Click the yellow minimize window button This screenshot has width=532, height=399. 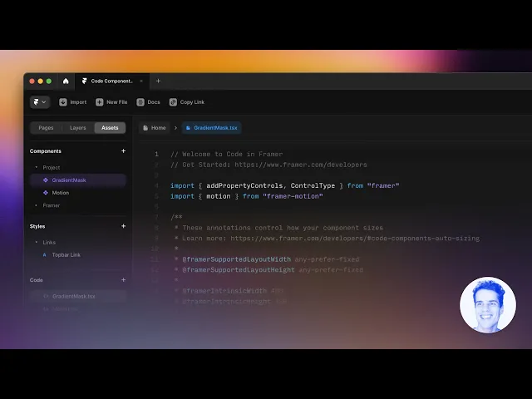tap(41, 81)
